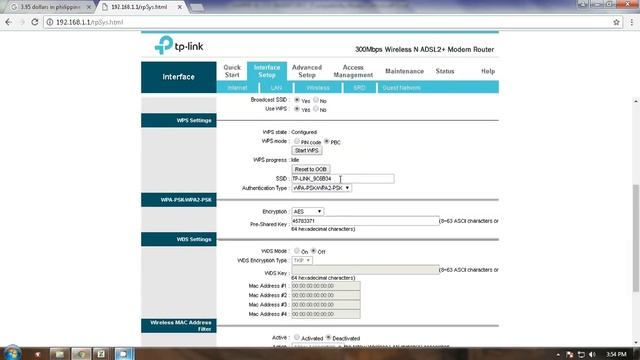Open the Encryption AES dropdown
640x360 pixels.
tap(308, 211)
